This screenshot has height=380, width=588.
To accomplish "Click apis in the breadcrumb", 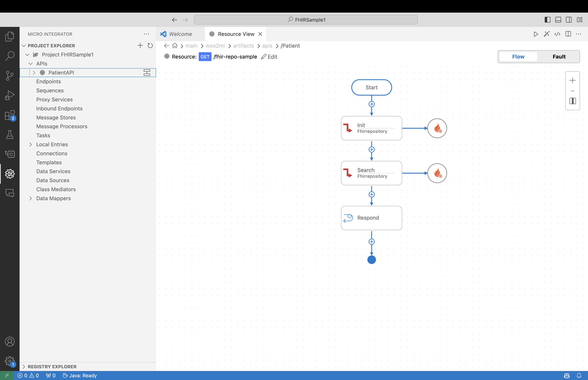I will tap(267, 46).
